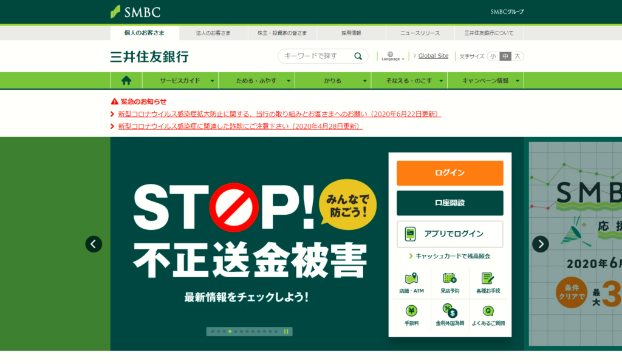Set text size to 小 (small)
This screenshot has width=622, height=364.
pos(493,56)
